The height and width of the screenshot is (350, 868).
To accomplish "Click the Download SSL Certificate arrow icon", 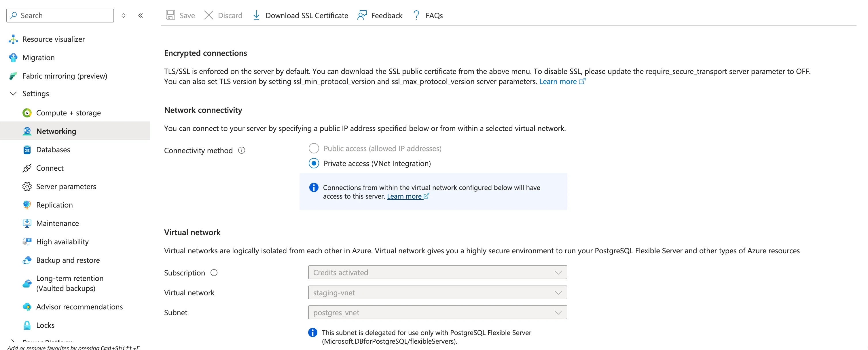I will click(x=256, y=15).
